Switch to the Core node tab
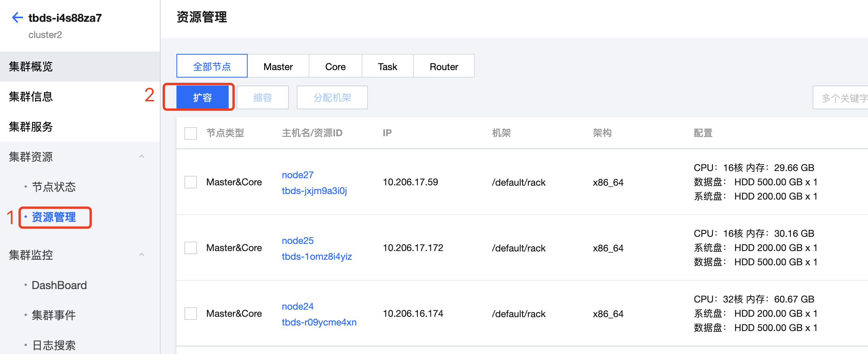 click(x=335, y=67)
